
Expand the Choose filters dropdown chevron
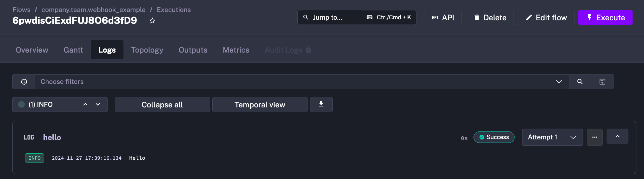tap(559, 82)
